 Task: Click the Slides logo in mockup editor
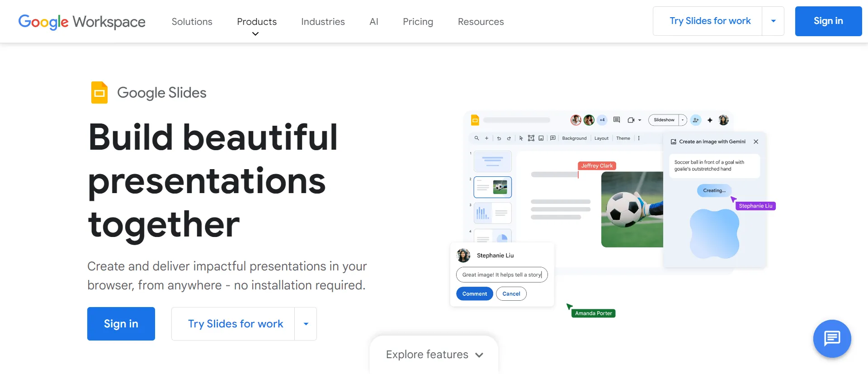pyautogui.click(x=475, y=120)
